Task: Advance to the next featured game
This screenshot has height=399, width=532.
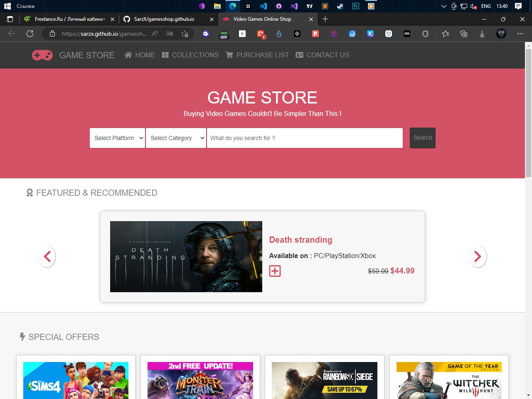Action: (x=478, y=256)
